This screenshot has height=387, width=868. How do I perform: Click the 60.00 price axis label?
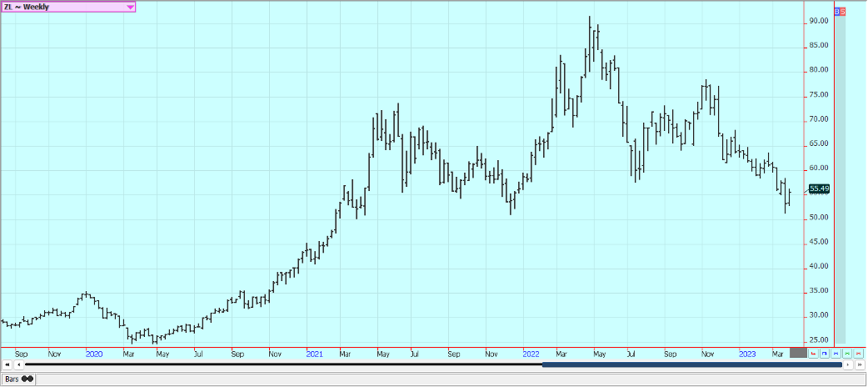coord(819,168)
